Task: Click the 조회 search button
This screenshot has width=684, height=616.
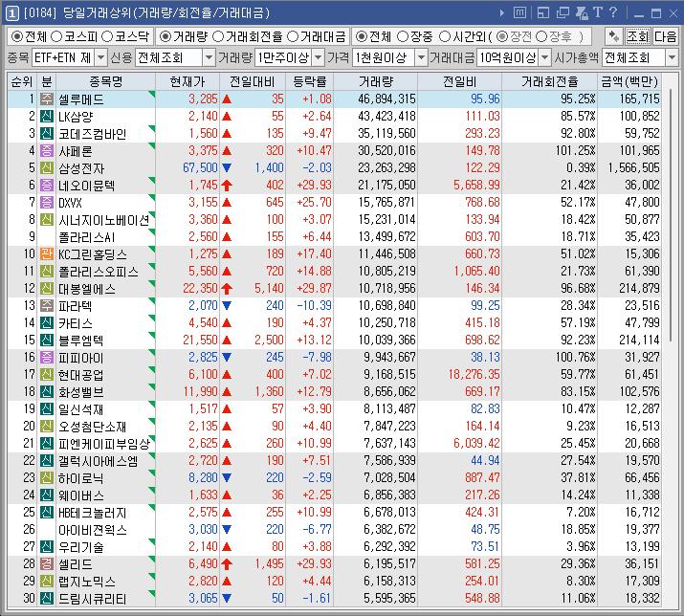Action: (638, 36)
